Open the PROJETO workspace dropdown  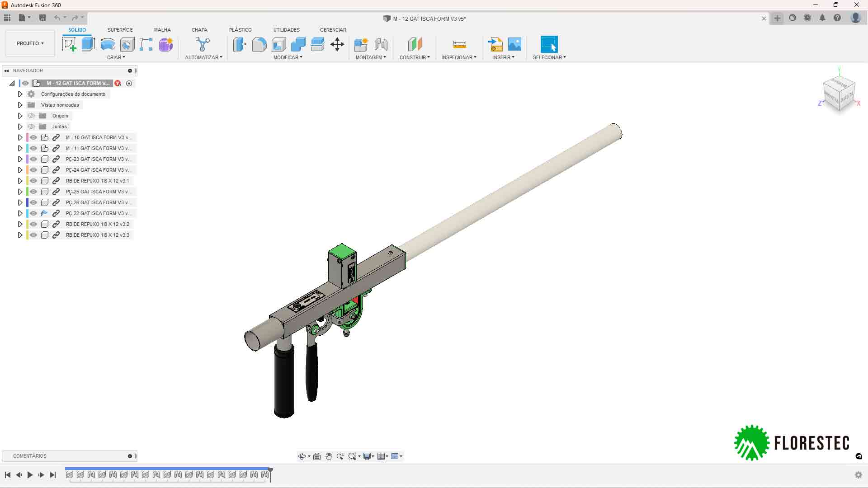point(30,43)
